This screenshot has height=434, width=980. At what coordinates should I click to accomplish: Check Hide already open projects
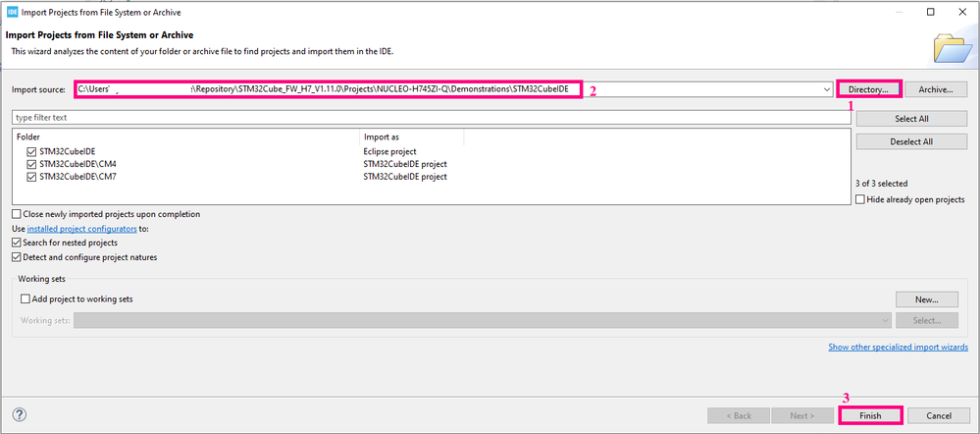click(x=860, y=199)
